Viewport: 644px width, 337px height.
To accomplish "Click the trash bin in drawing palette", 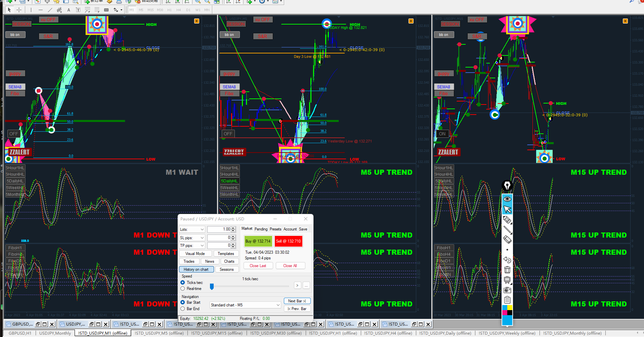I will click(x=507, y=269).
